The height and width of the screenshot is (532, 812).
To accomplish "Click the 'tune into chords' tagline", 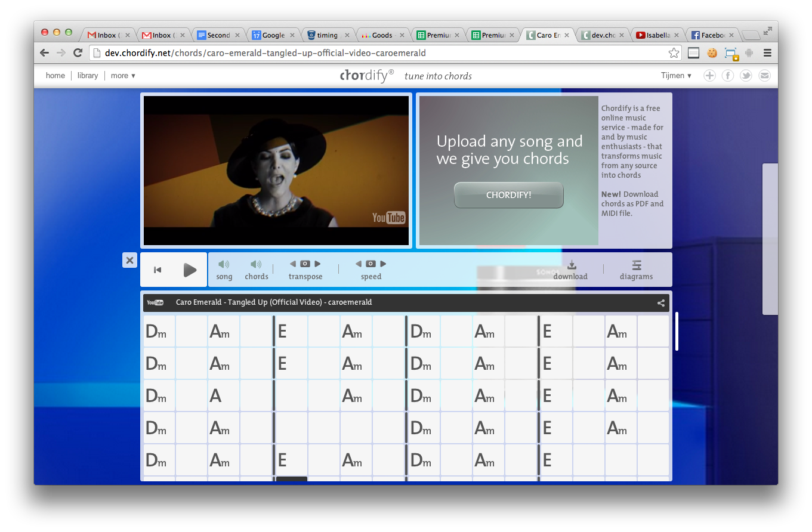I will pyautogui.click(x=438, y=76).
